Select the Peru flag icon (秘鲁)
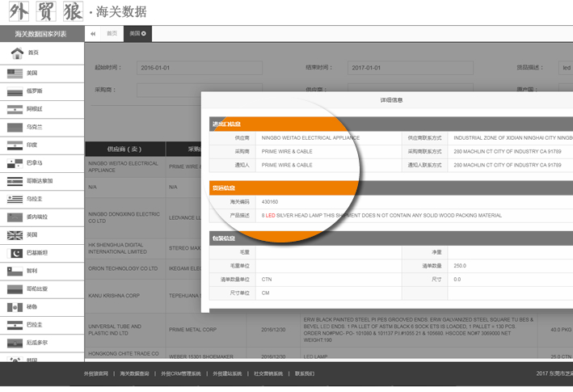 pos(15,307)
